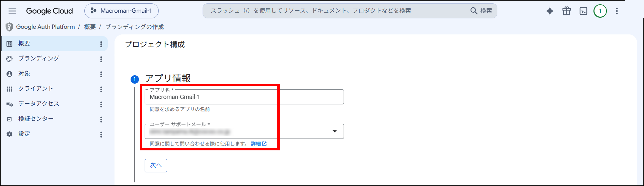
Task: Select 対象 in the sidebar
Action: [55, 74]
